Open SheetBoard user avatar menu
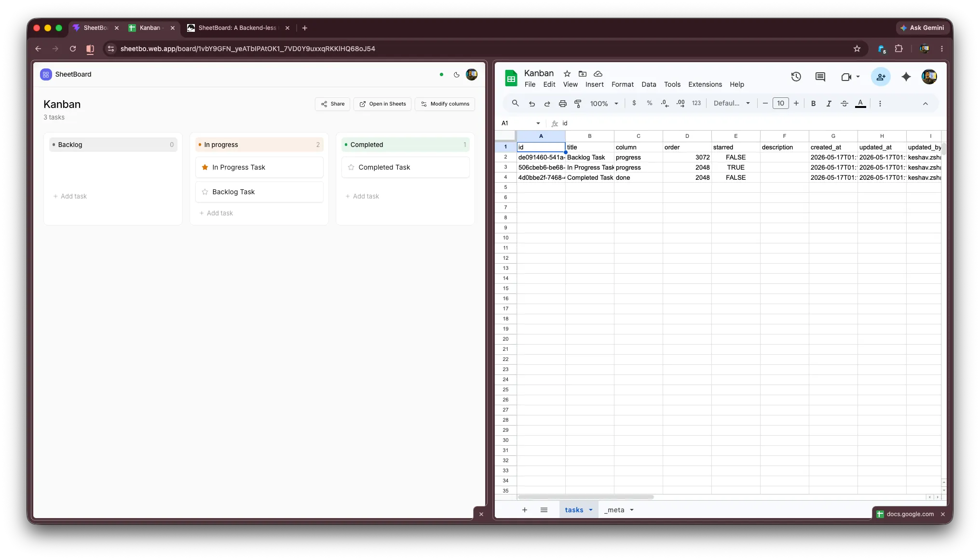The image size is (980, 560). 471,74
